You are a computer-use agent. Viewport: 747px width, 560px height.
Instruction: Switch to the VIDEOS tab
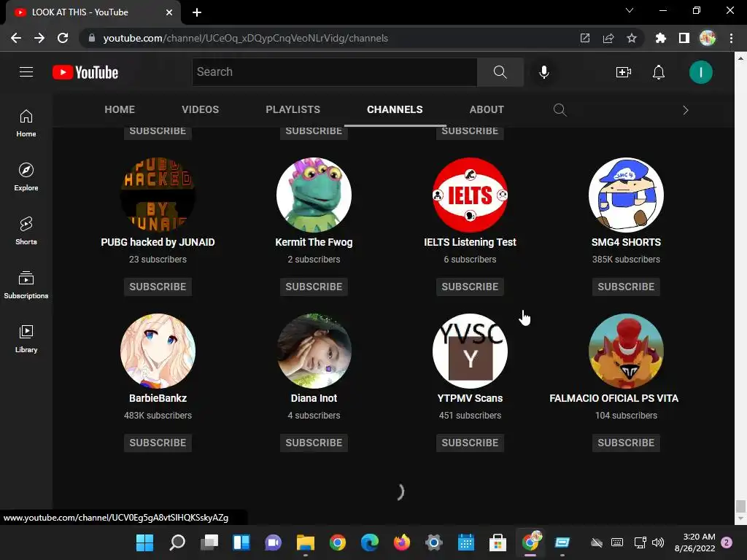(x=200, y=109)
